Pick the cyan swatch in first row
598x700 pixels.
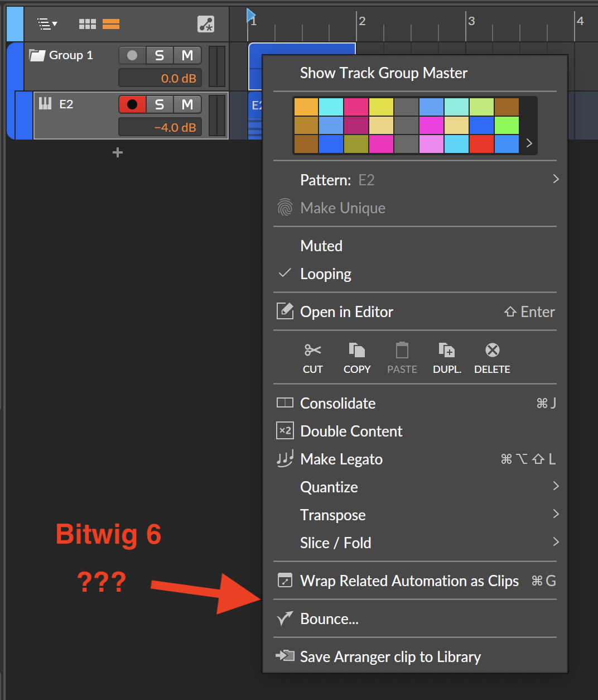331,107
